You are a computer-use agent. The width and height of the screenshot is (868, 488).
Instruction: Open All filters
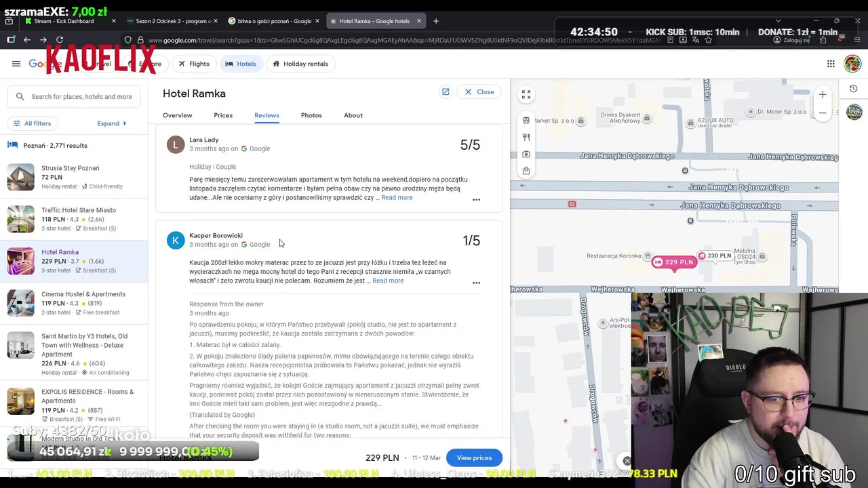(32, 123)
